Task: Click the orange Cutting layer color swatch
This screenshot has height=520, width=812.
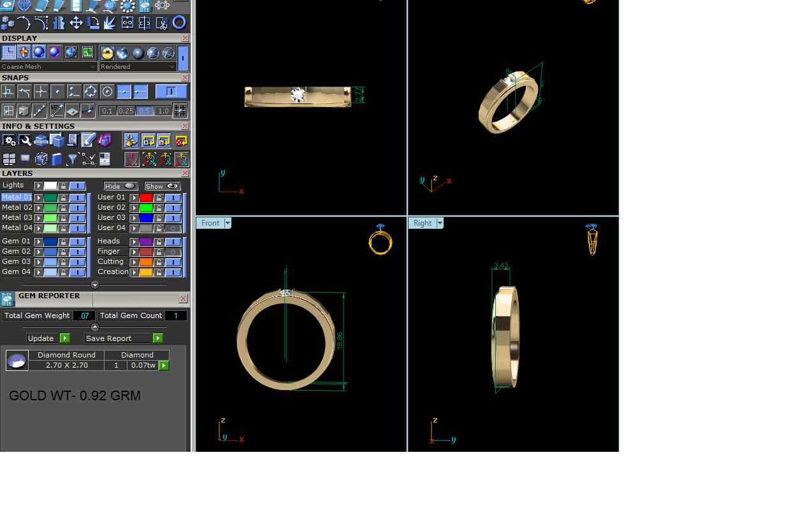Action: point(147,262)
